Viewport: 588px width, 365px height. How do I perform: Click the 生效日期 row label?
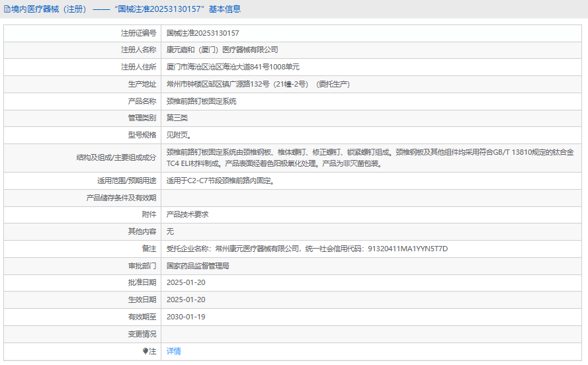[x=142, y=300]
